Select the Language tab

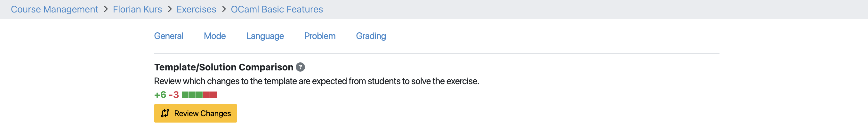[265, 36]
